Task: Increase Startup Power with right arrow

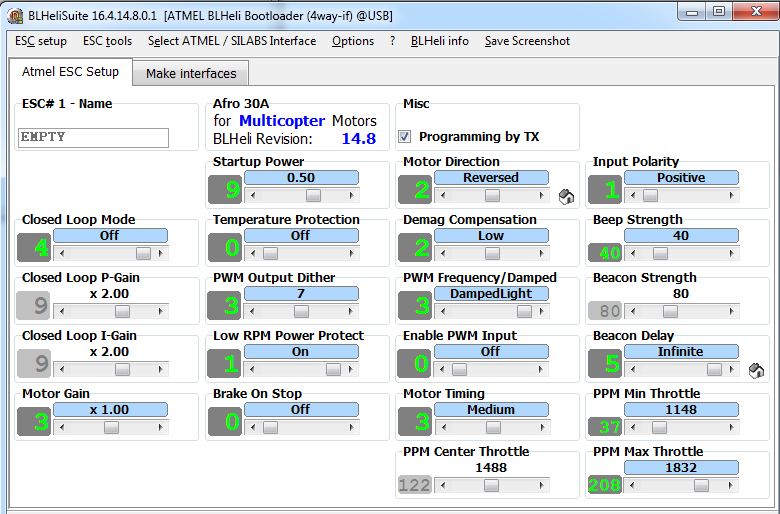Action: tap(352, 196)
